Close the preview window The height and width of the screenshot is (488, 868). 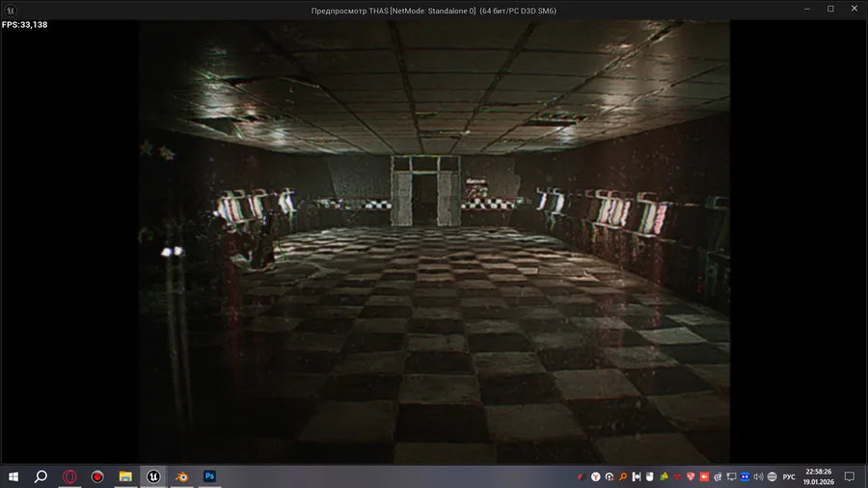pyautogui.click(x=854, y=10)
